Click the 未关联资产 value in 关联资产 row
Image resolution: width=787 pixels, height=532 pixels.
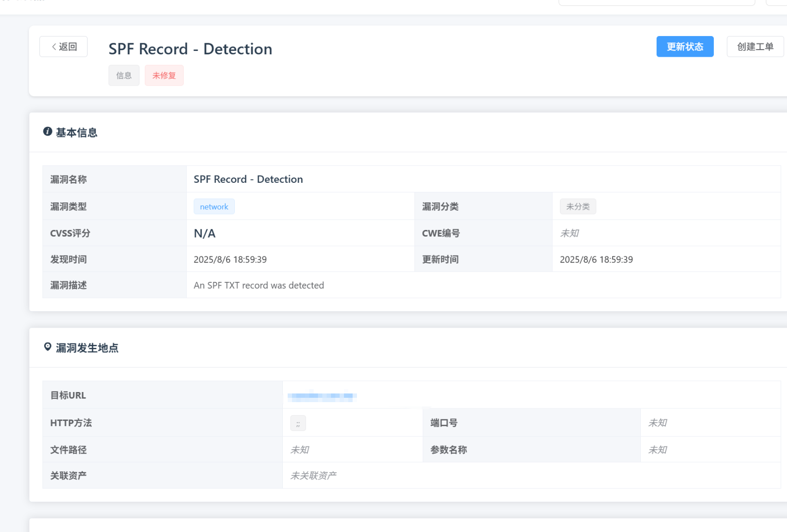(313, 476)
